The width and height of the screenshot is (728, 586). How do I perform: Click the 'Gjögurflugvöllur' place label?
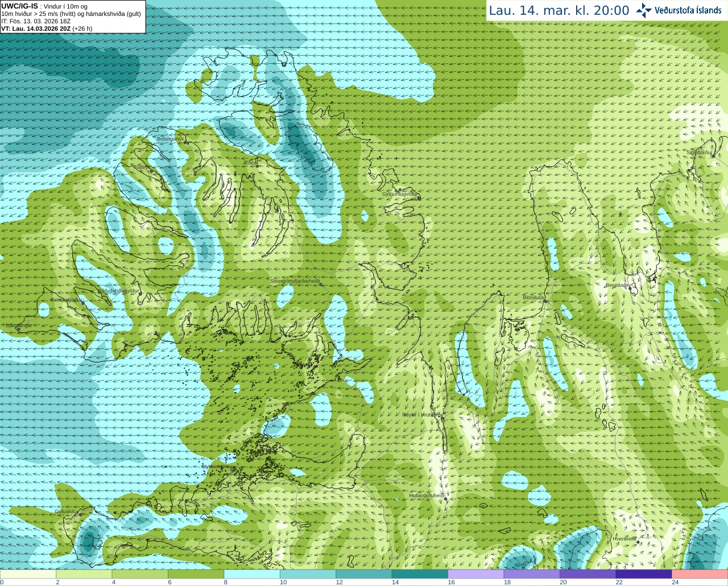[x=400, y=194]
